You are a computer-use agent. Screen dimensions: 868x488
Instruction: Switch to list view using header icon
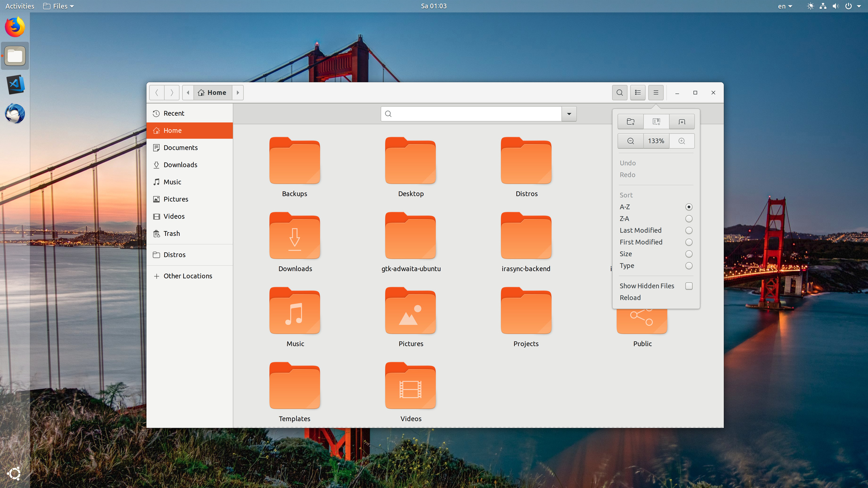click(638, 93)
